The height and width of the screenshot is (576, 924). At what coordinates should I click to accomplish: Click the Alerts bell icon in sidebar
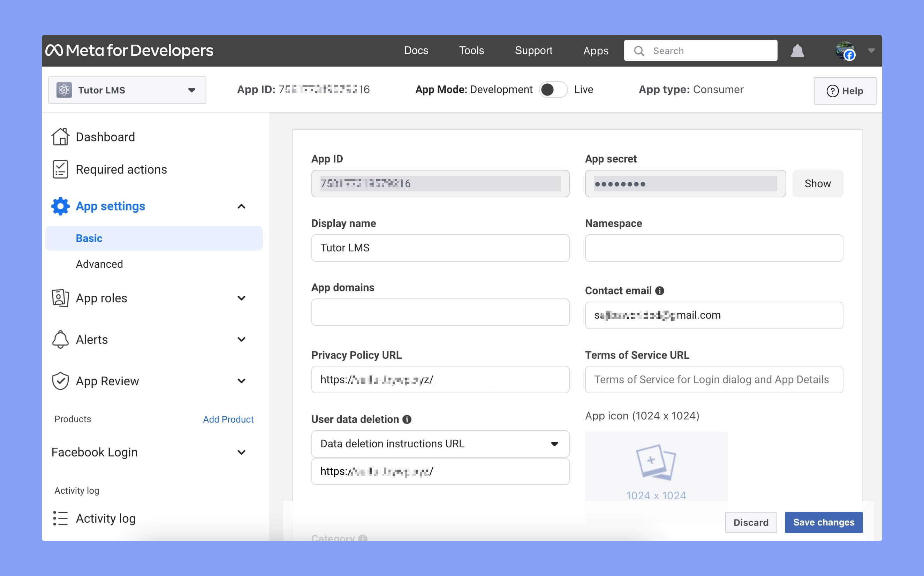tap(60, 340)
